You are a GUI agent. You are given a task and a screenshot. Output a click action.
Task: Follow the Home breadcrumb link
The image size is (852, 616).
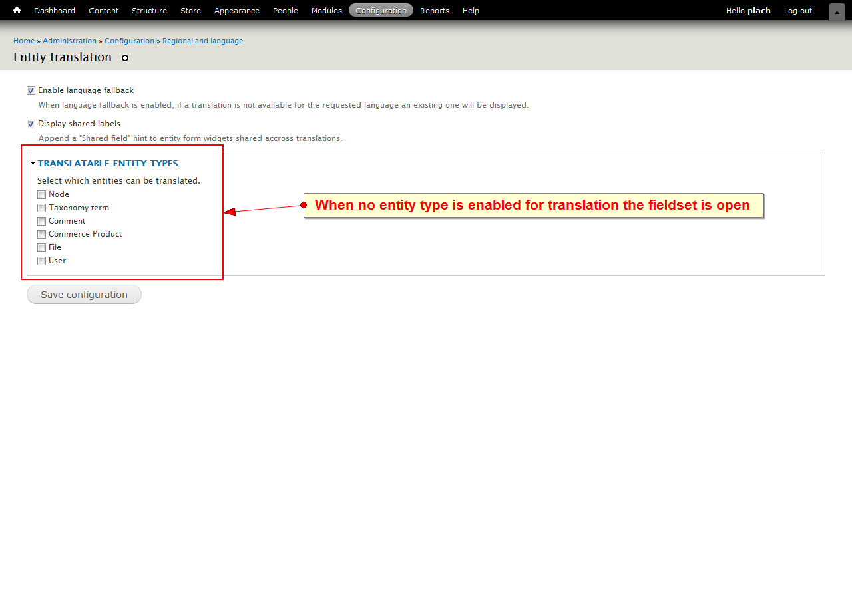coord(24,41)
